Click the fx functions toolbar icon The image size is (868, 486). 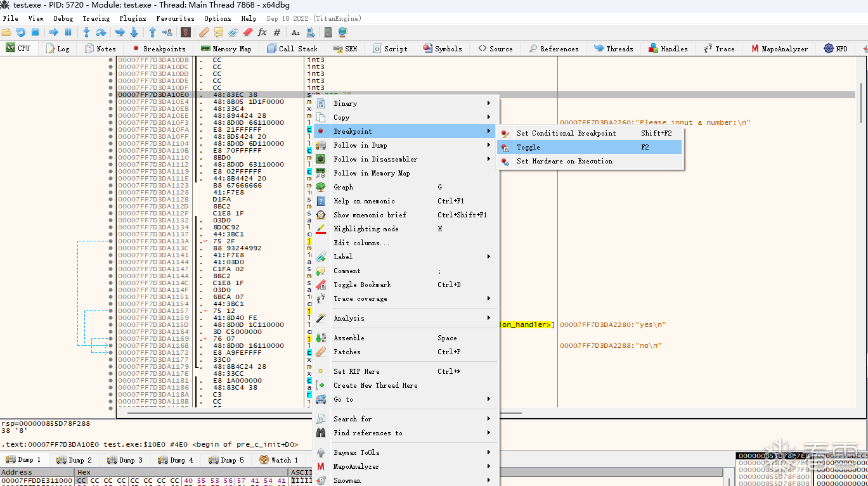pos(262,32)
